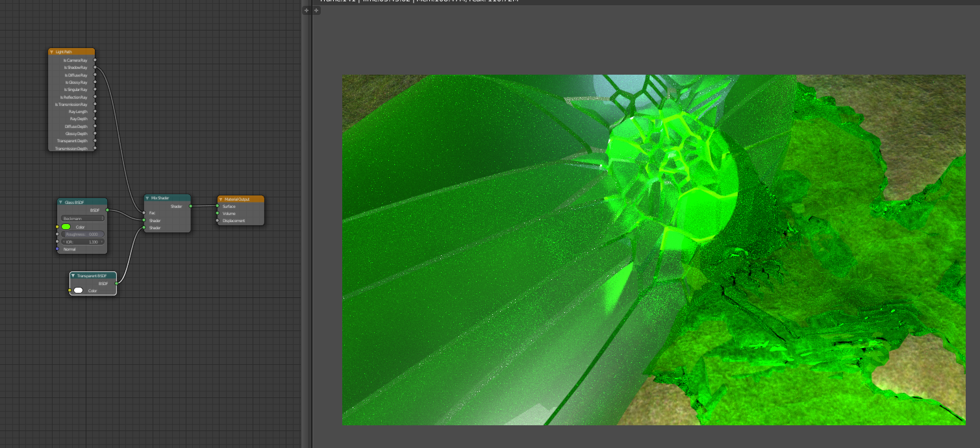The width and height of the screenshot is (980, 448).
Task: Click the Shader output socket on Mix Shader
Action: tap(191, 206)
